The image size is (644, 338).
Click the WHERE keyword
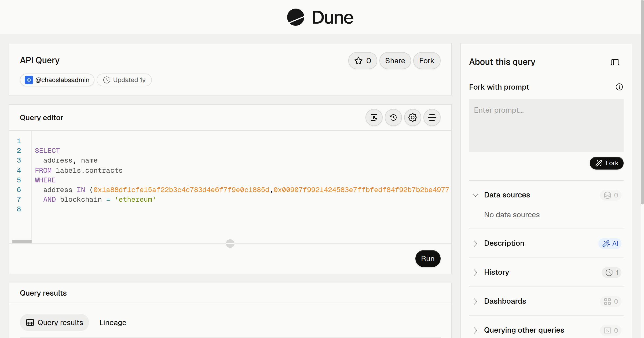[x=45, y=180]
